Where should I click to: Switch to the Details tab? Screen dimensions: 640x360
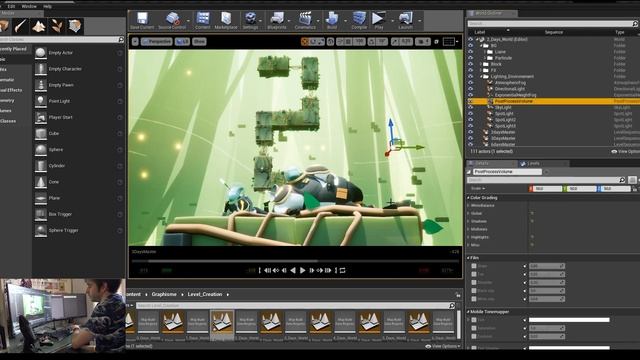coord(482,163)
